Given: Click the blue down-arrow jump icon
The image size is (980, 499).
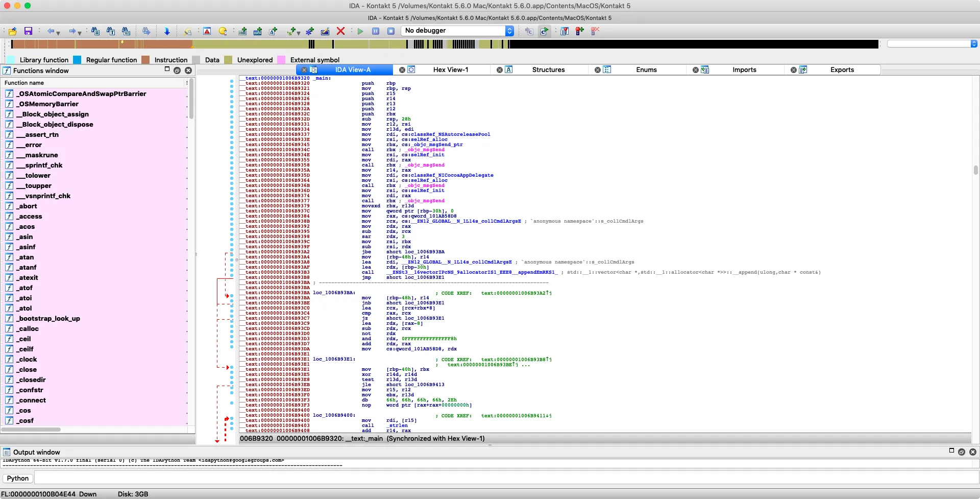Looking at the screenshot, I should tap(167, 31).
